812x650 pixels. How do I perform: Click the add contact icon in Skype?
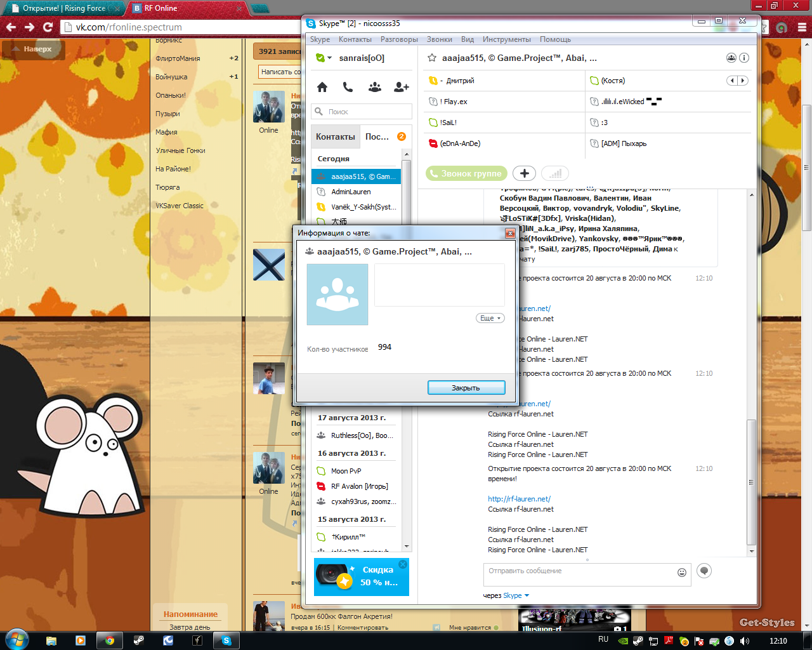click(402, 87)
